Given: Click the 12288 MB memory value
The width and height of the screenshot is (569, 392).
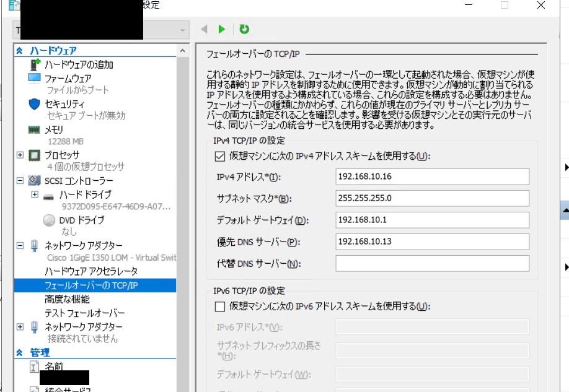Looking at the screenshot, I should click(x=66, y=141).
